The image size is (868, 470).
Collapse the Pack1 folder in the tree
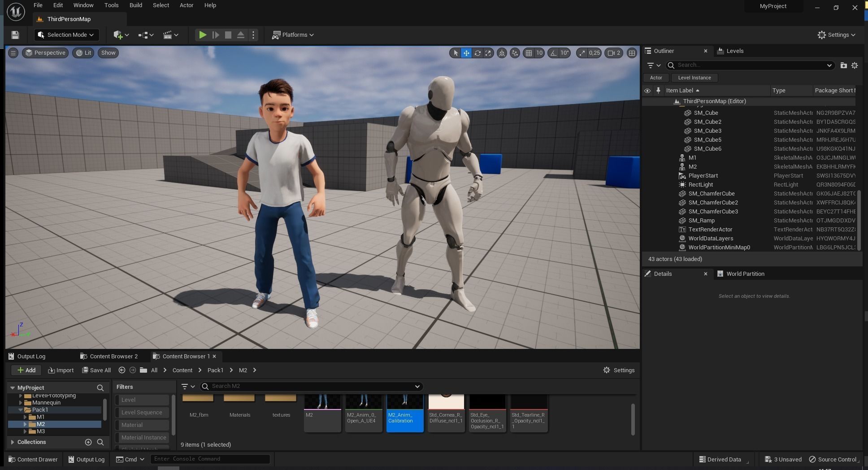(21, 410)
